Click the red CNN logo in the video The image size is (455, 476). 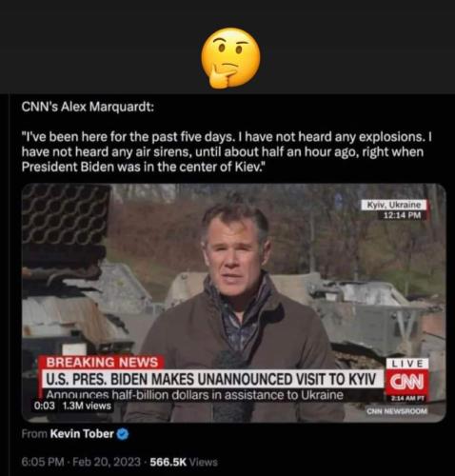[x=406, y=382]
